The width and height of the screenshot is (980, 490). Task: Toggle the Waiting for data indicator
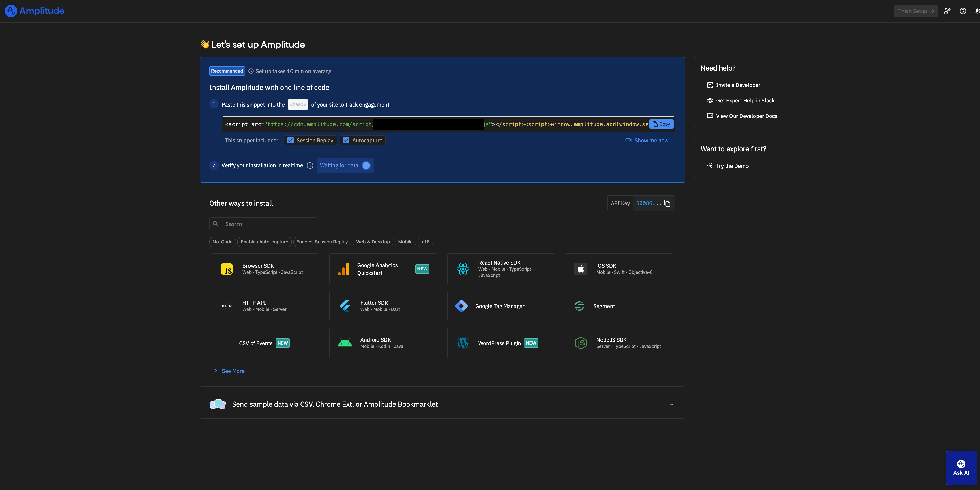pyautogui.click(x=366, y=165)
